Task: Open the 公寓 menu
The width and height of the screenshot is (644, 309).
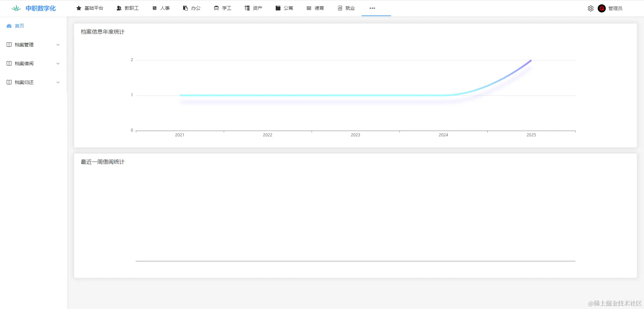Action: (x=284, y=8)
